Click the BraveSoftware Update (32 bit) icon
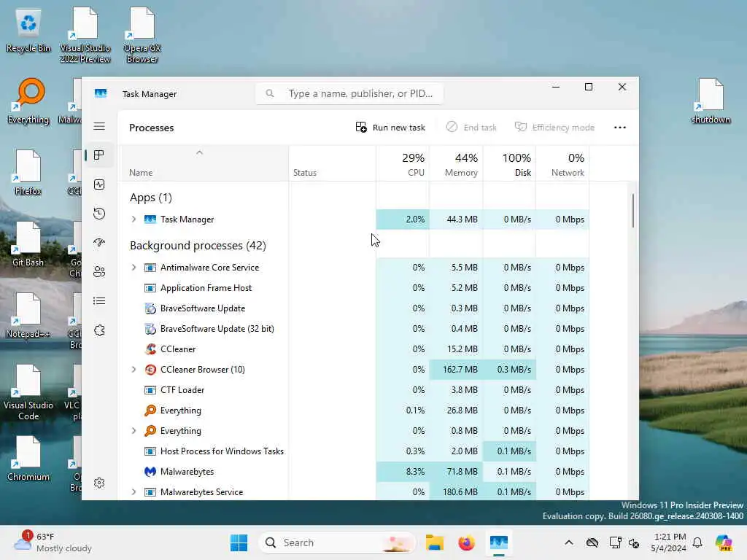Screen dimensions: 747x560 150,329
